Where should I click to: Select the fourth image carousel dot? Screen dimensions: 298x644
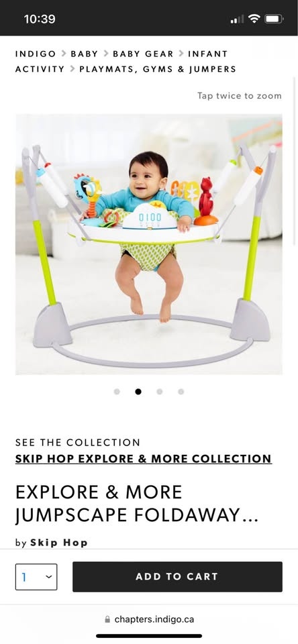pyautogui.click(x=181, y=391)
